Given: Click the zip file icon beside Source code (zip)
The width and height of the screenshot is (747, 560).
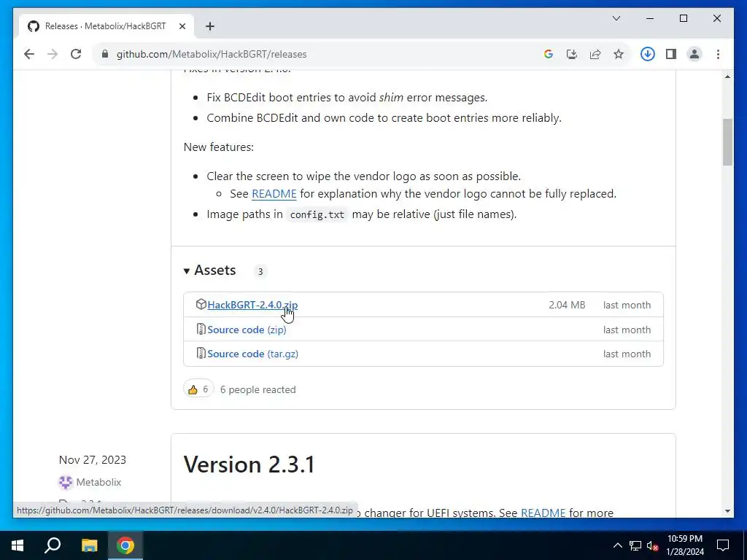Looking at the screenshot, I should (201, 329).
